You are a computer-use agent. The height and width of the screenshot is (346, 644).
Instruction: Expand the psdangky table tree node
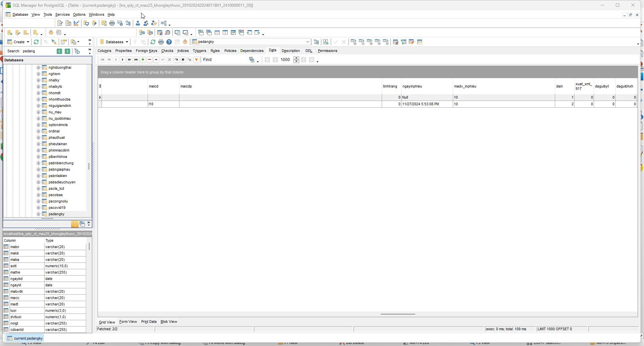point(38,214)
